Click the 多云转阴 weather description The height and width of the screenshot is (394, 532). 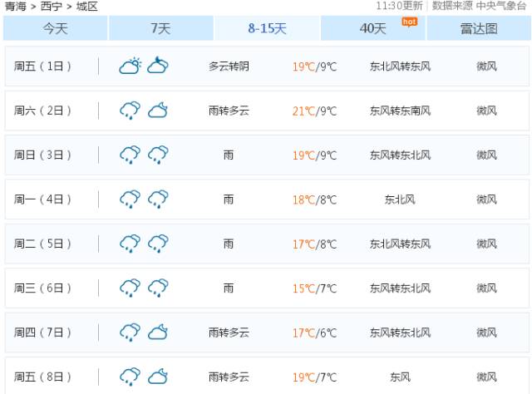[229, 66]
